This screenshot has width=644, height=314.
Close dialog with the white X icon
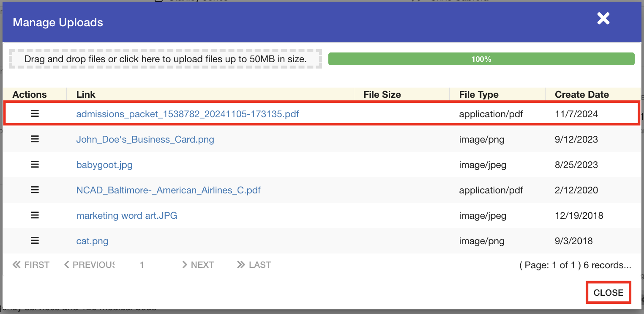click(x=603, y=19)
